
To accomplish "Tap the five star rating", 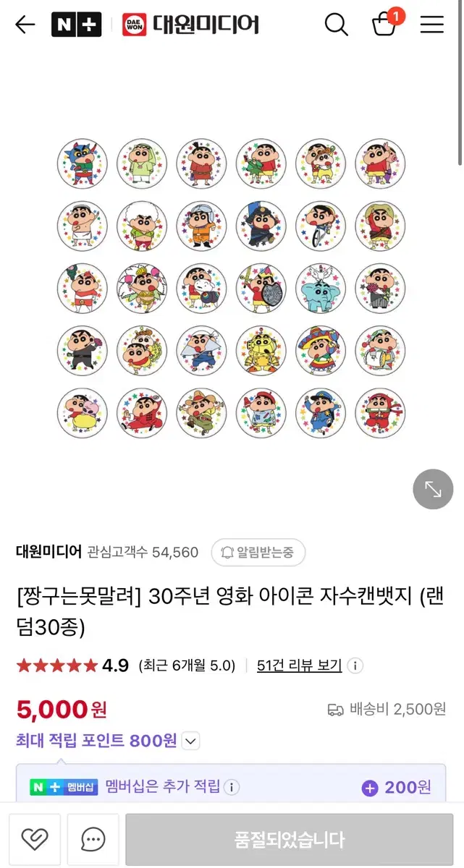I will pos(56,665).
